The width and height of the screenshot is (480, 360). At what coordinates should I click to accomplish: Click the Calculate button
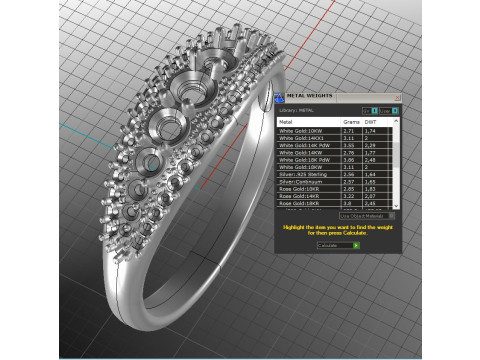338,245
